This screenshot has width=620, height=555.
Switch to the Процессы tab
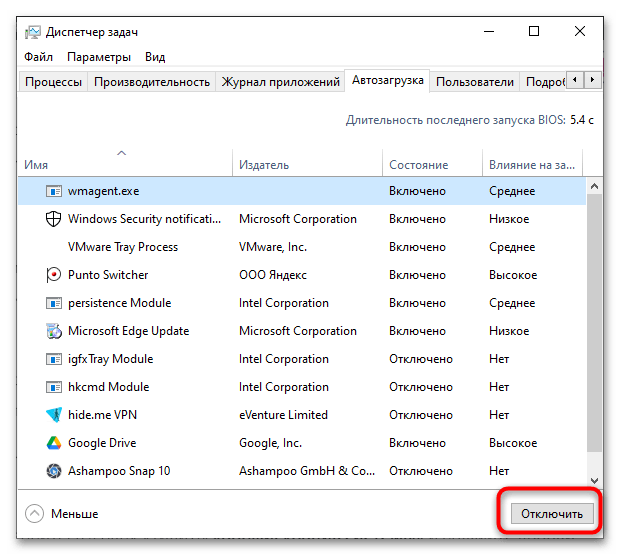pos(53,82)
